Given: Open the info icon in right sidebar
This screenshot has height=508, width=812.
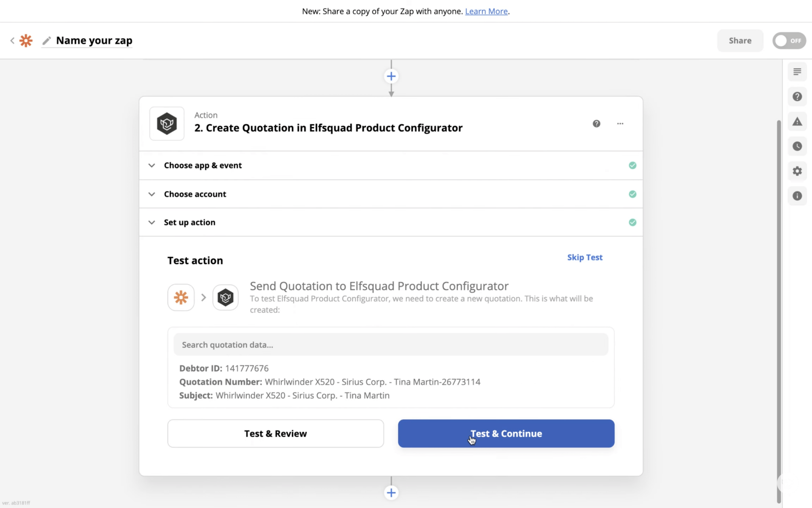Looking at the screenshot, I should pos(797,196).
